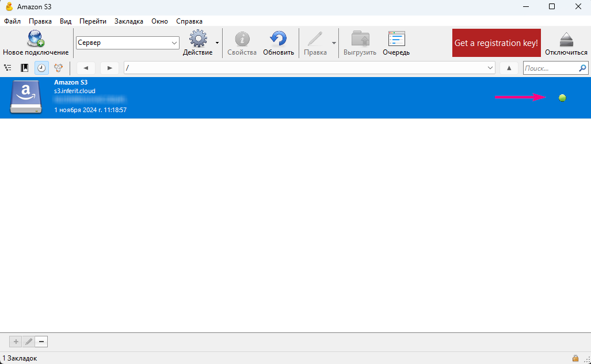Viewport: 591px width, 364px height.
Task: Open the Окно menu
Action: (160, 21)
